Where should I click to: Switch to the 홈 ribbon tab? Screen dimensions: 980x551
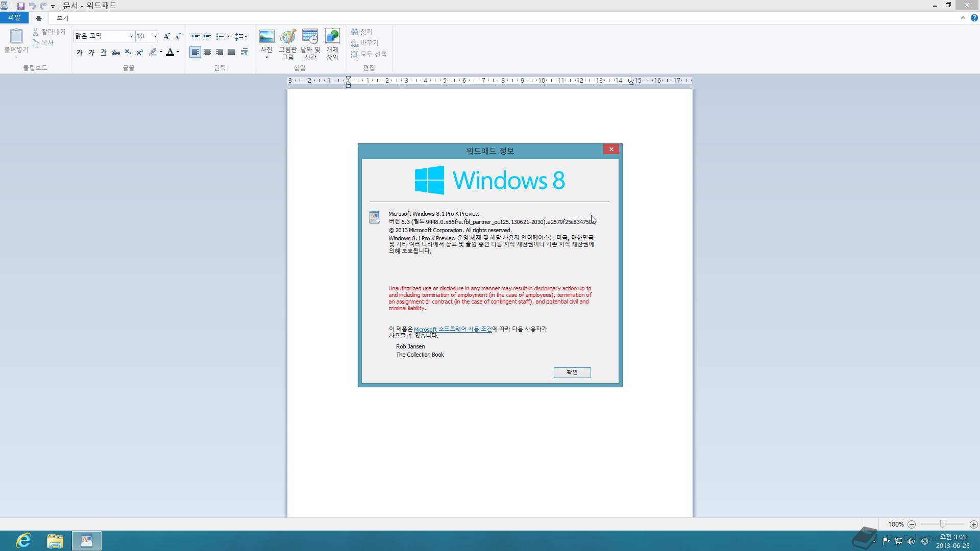click(39, 18)
